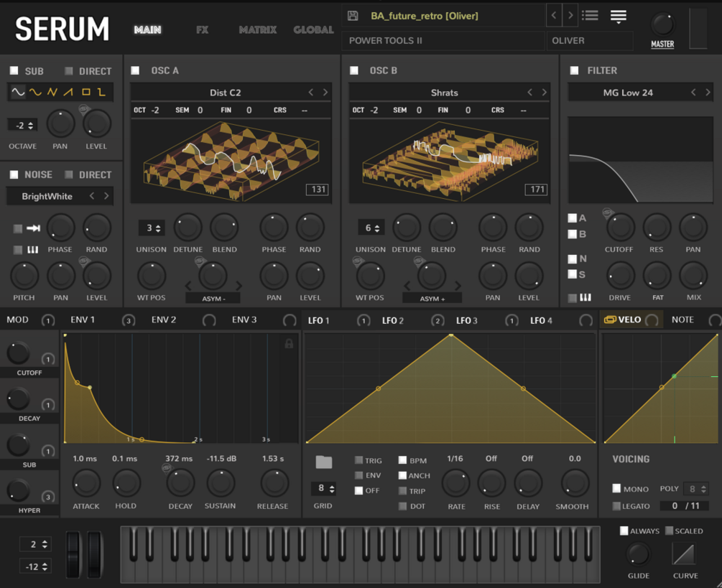Click the MG Low 24 filter type
Image resolution: width=722 pixels, height=588 pixels.
coord(628,93)
